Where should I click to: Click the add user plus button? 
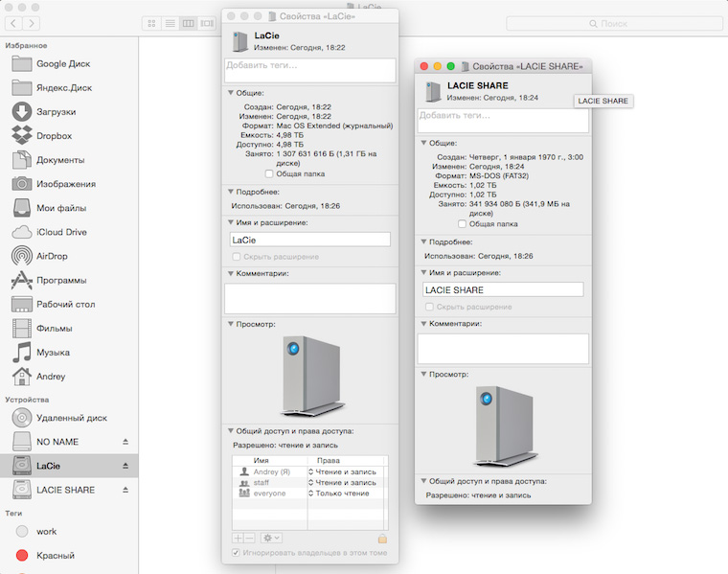[x=239, y=539]
